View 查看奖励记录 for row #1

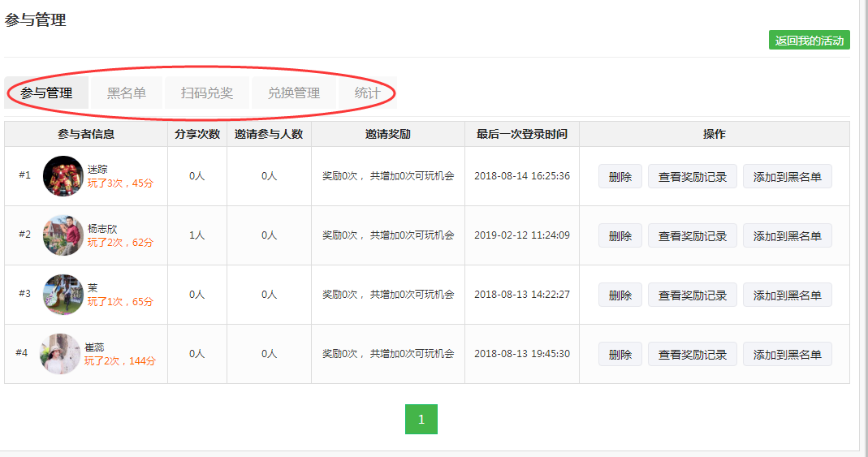tap(693, 177)
